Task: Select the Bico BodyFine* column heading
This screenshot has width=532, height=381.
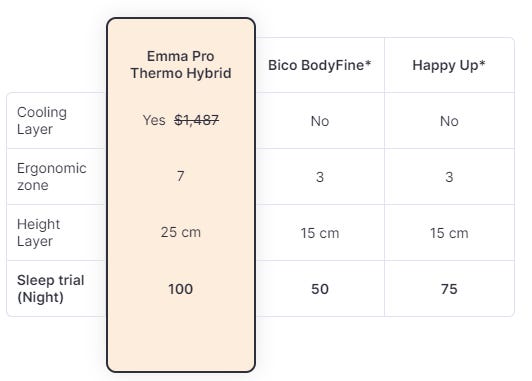Action: click(x=320, y=65)
